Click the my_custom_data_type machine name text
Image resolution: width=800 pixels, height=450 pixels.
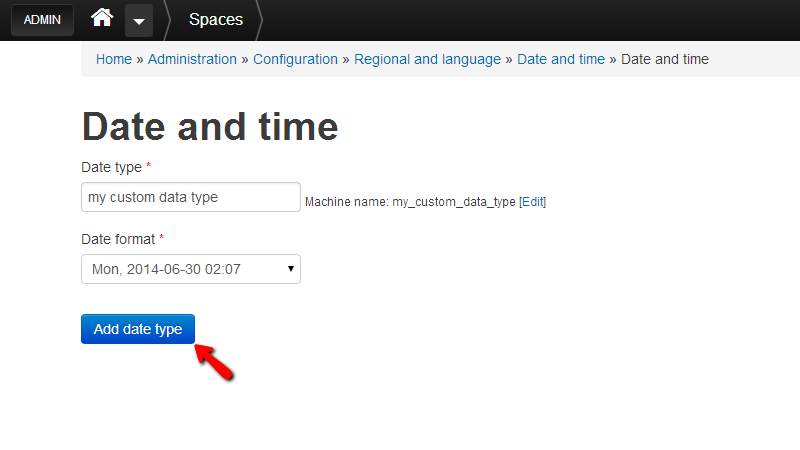[453, 202]
